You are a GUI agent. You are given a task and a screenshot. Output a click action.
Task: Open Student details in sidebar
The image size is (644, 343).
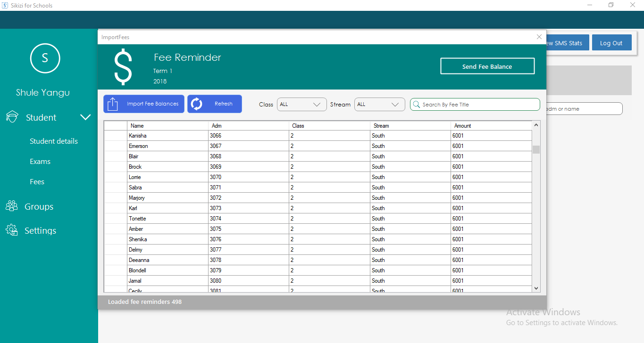point(54,141)
